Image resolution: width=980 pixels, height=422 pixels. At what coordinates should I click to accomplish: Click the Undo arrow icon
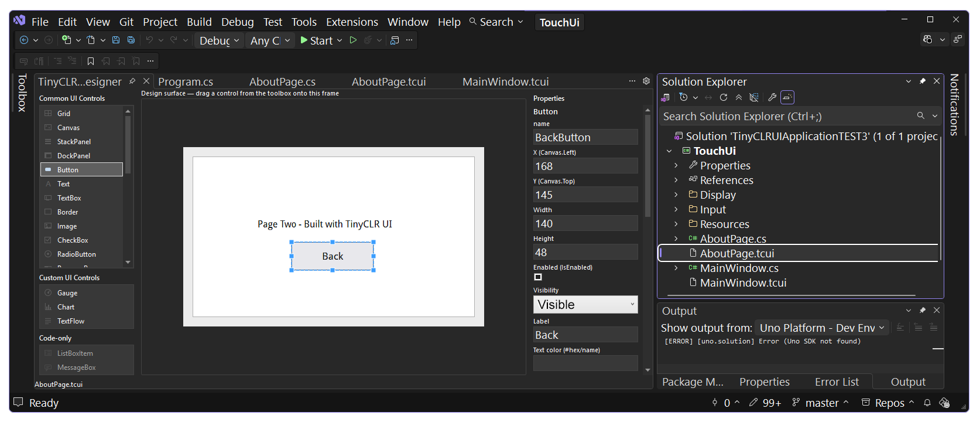coord(149,40)
